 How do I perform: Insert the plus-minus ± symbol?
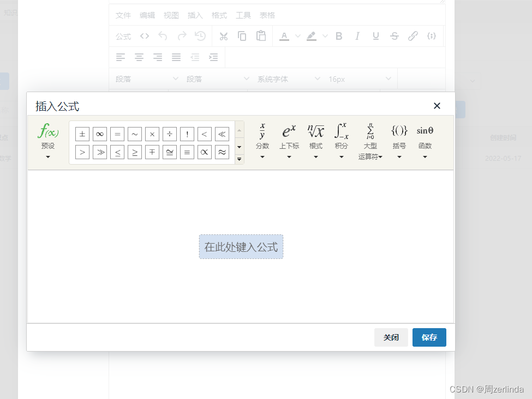point(82,134)
